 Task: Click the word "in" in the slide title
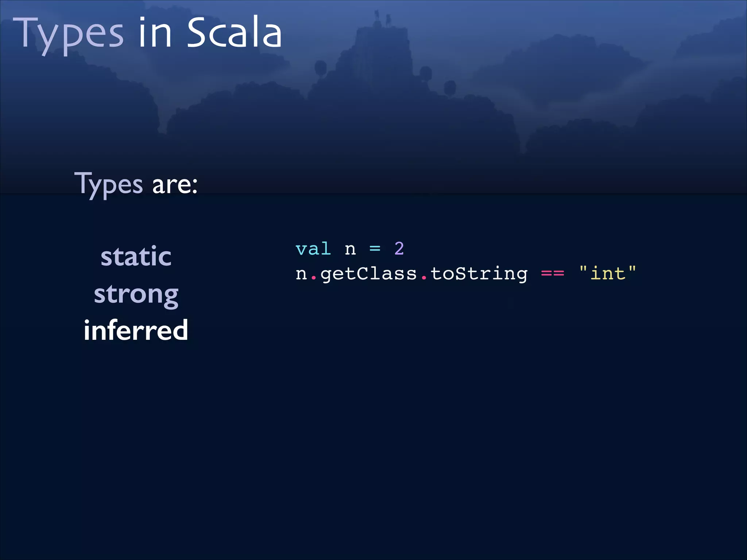click(x=155, y=34)
